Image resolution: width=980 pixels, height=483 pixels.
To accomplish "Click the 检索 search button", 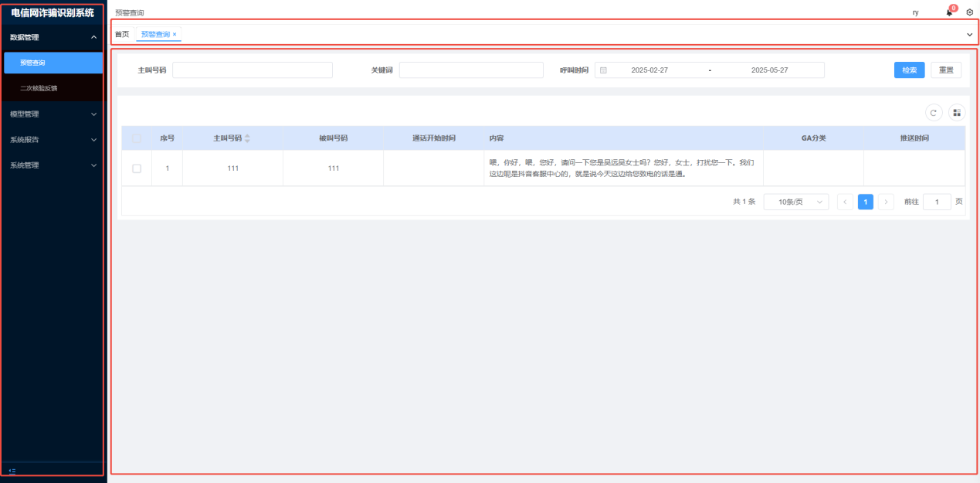I will pyautogui.click(x=909, y=70).
